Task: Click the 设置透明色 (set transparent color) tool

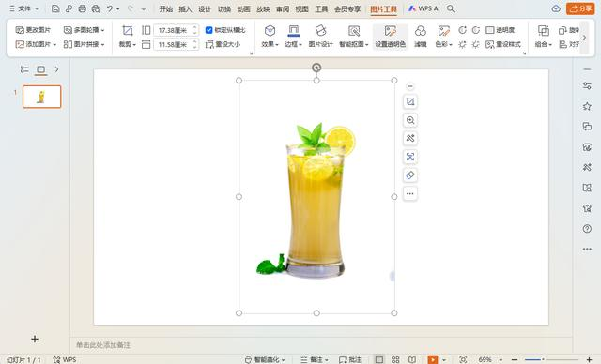Action: 390,37
